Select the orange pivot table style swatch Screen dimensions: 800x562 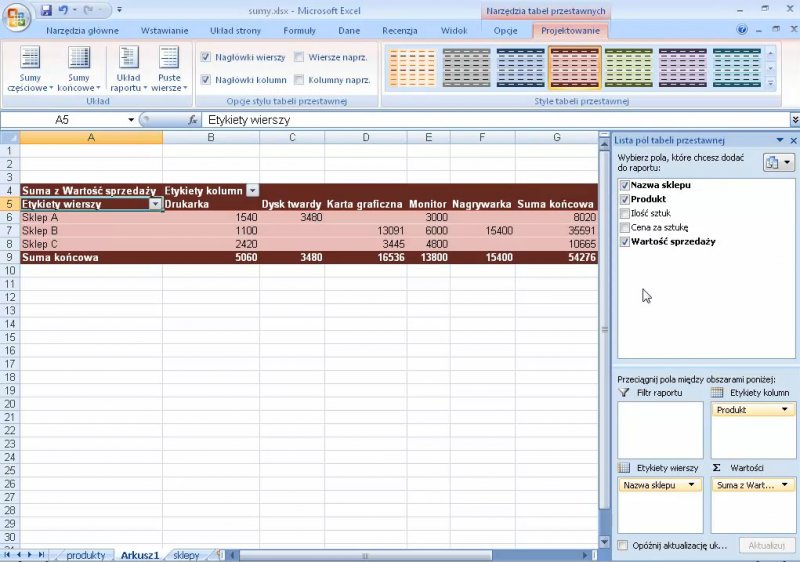click(x=413, y=67)
